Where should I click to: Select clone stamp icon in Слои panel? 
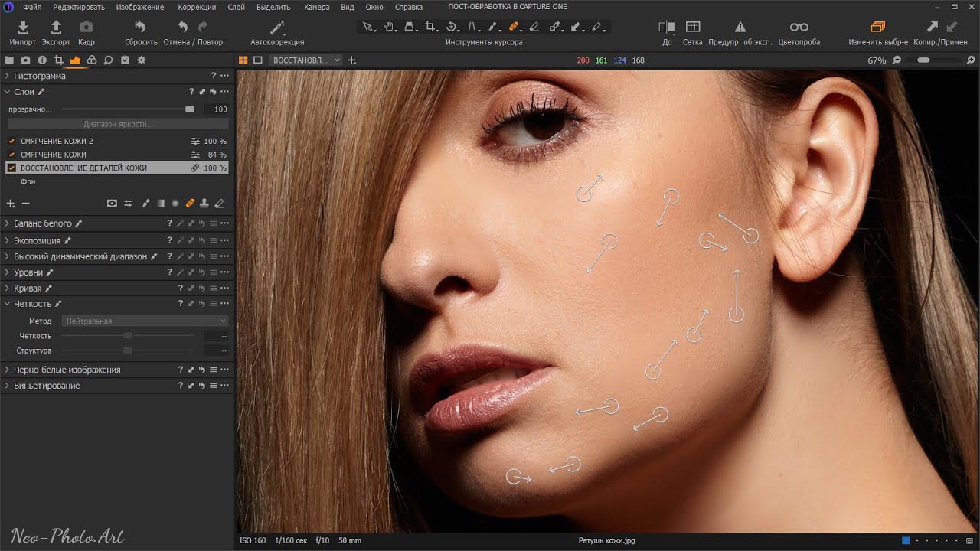pos(204,204)
